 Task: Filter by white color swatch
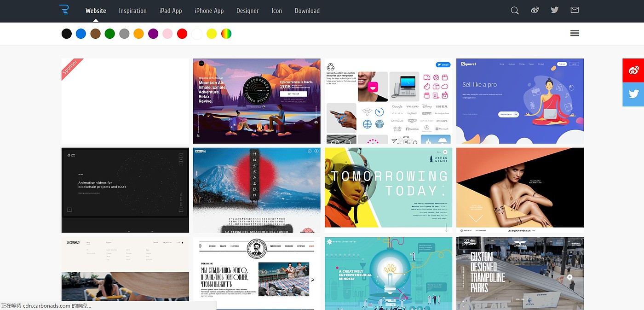click(197, 34)
